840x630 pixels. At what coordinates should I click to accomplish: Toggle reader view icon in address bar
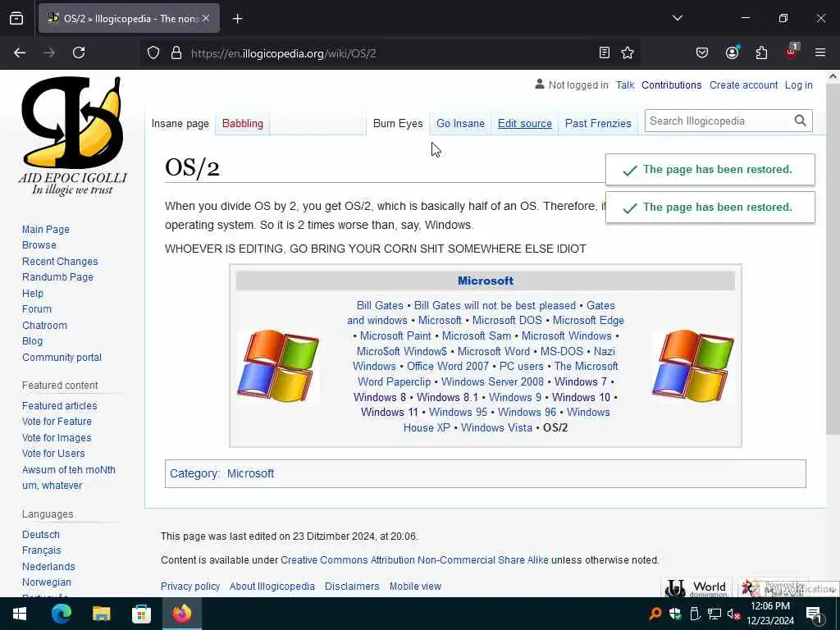tap(605, 52)
